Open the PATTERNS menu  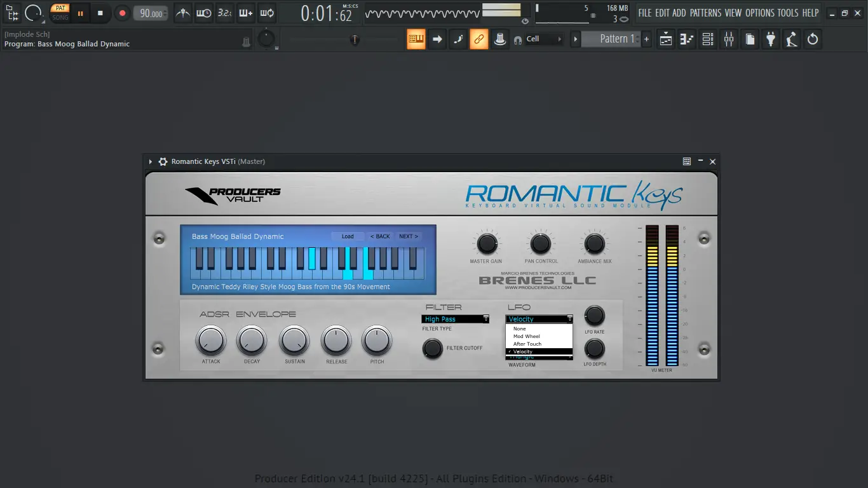705,13
